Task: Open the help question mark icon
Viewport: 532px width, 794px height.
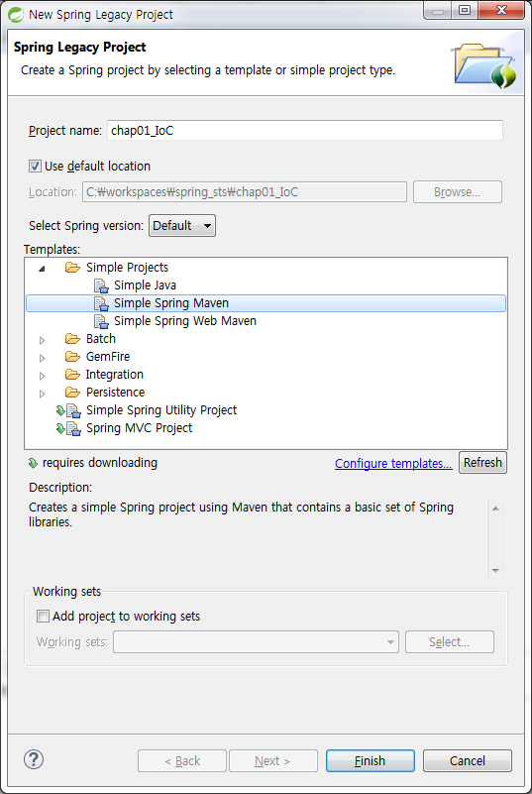Action: [34, 759]
